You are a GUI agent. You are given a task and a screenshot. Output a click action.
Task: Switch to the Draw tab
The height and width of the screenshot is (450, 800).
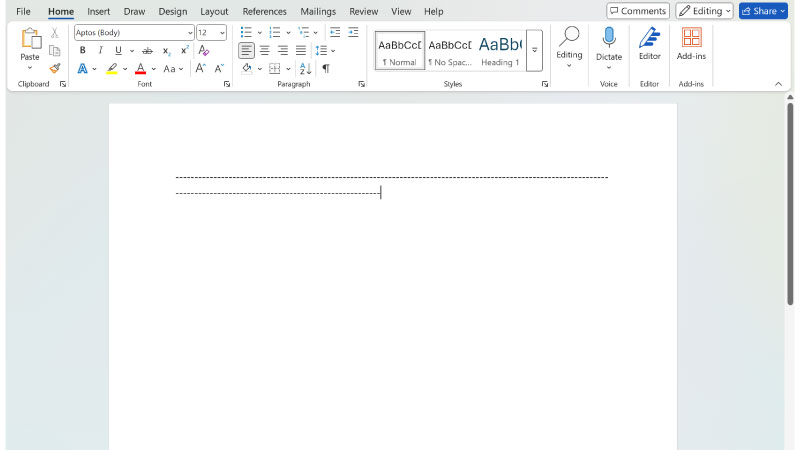pos(134,11)
